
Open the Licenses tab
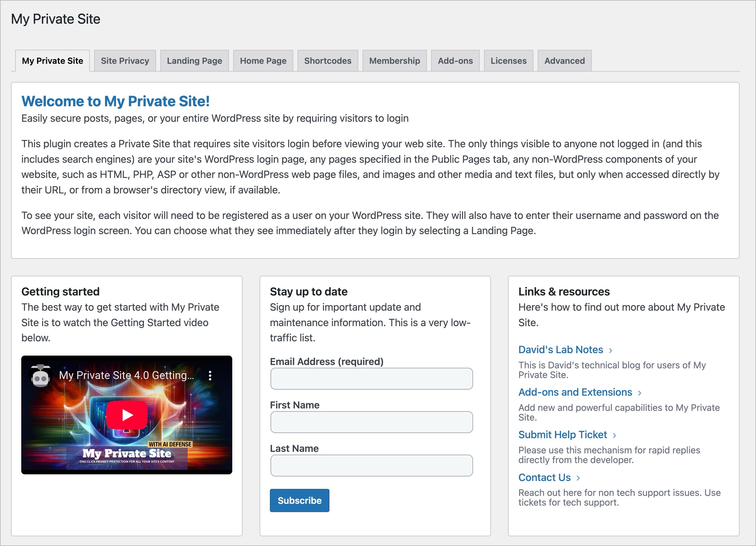click(508, 61)
